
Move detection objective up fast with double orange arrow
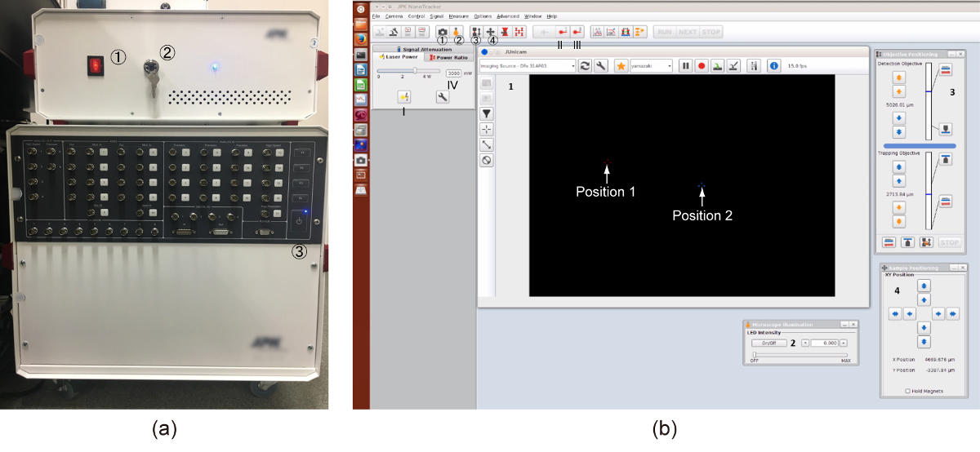(x=898, y=77)
